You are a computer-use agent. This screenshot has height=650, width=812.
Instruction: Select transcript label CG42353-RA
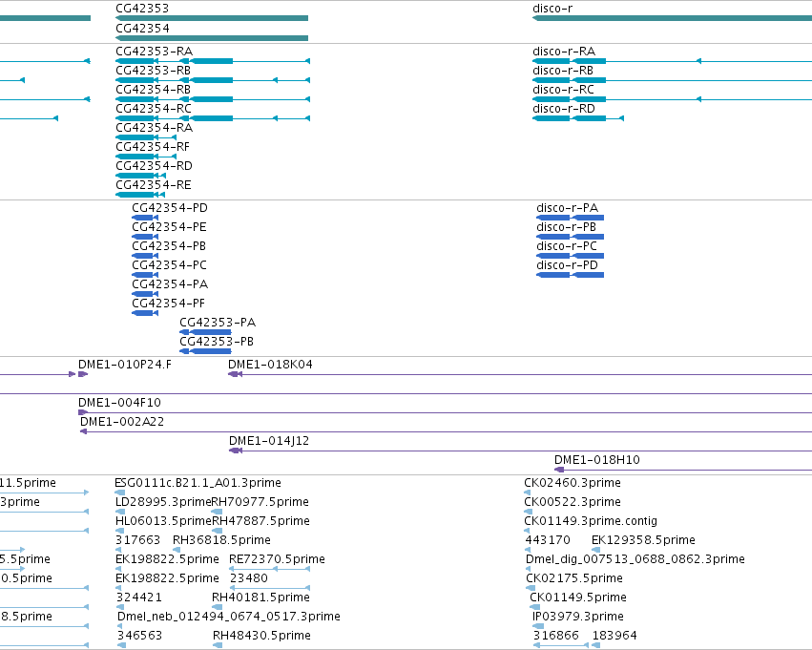(155, 52)
